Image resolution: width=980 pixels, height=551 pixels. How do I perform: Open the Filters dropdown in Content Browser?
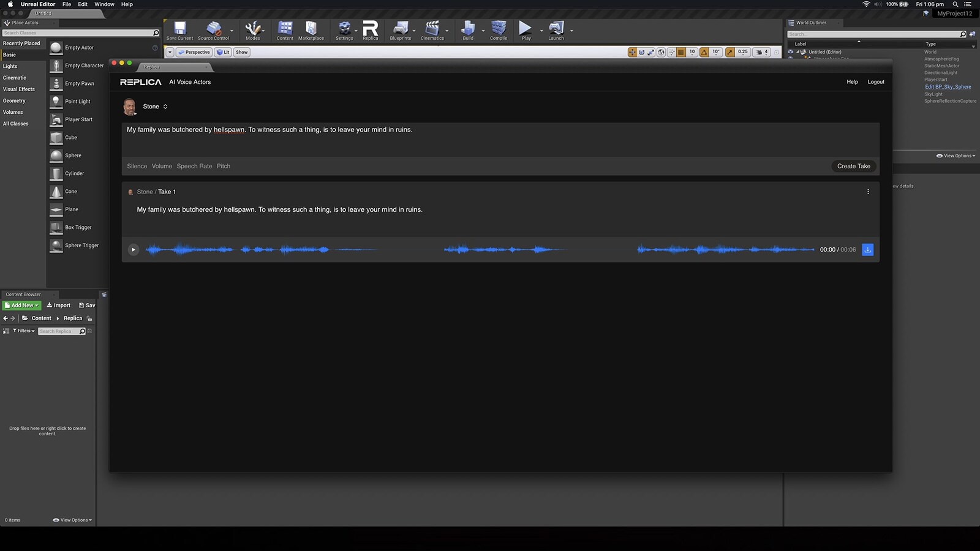coord(24,331)
